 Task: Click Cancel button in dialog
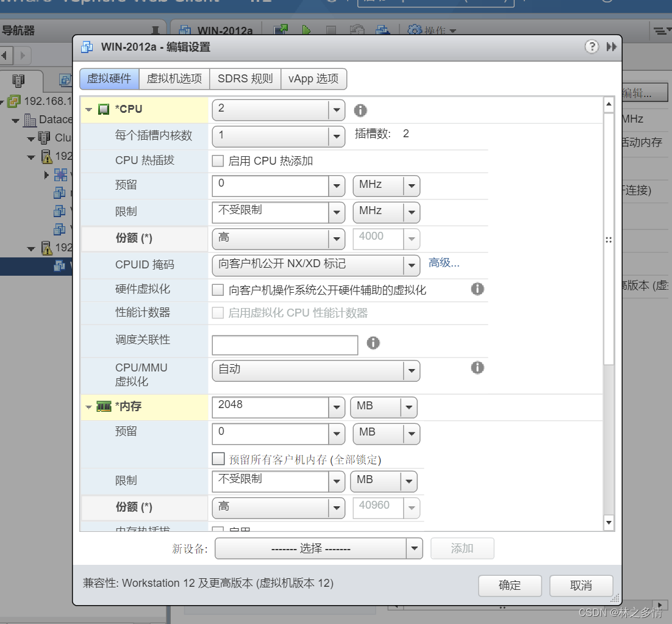coord(581,586)
